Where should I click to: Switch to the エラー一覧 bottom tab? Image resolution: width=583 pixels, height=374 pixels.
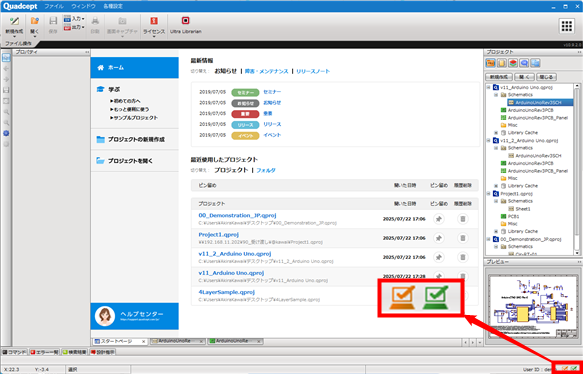pyautogui.click(x=44, y=352)
